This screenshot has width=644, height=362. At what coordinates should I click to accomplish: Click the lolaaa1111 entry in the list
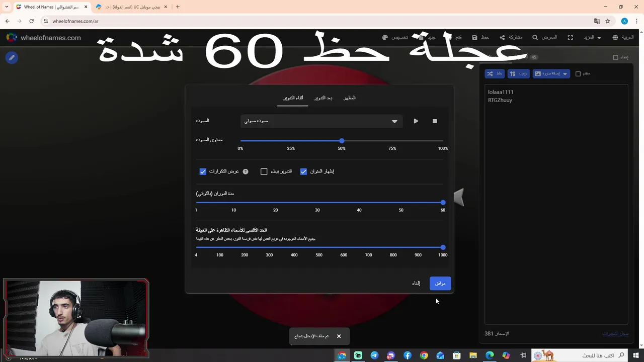point(501,92)
